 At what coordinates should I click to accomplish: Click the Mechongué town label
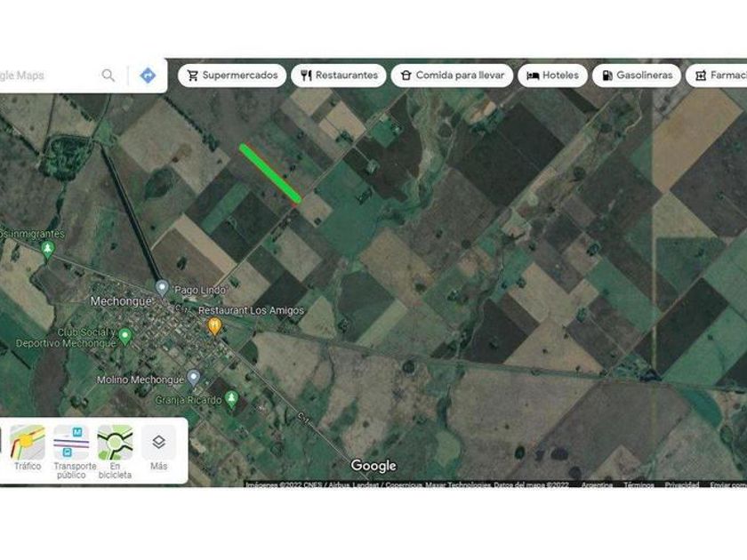click(121, 301)
